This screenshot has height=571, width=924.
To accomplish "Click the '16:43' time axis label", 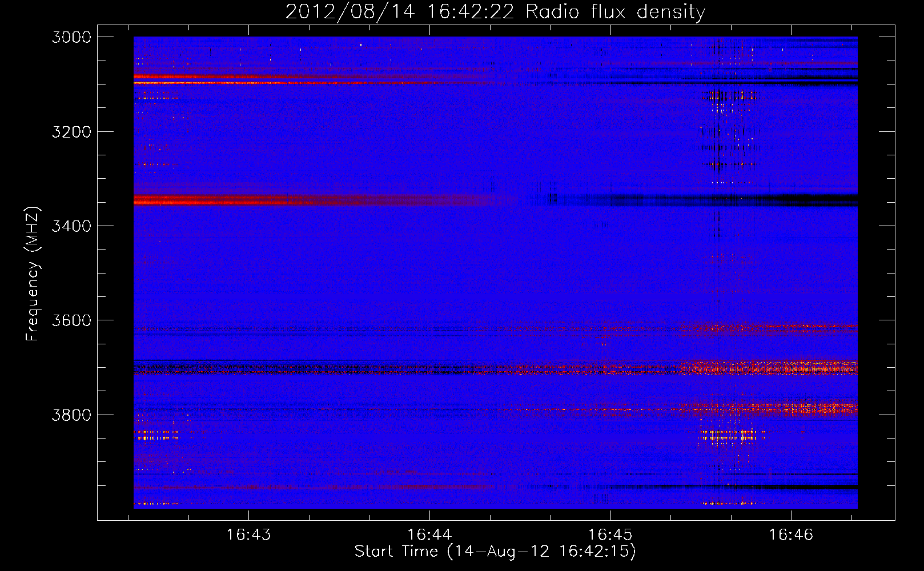I will coord(248,535).
